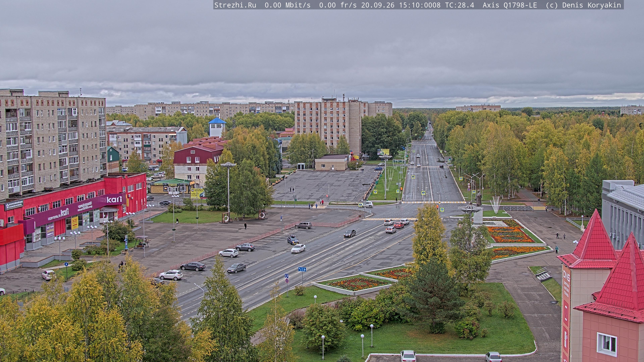644x362 pixels.
Task: Click the 0.00 Mbit/s bitrate readout
Action: [x=287, y=5]
